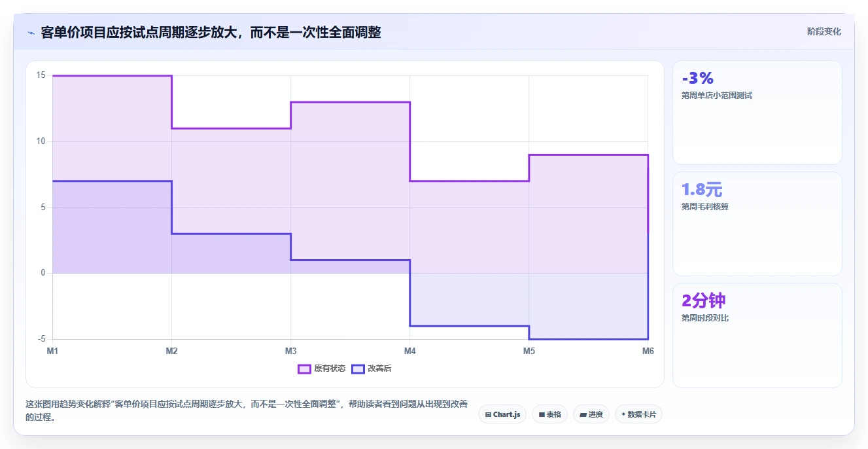
Task: Open the 2分钟 metric card
Action: [757, 335]
